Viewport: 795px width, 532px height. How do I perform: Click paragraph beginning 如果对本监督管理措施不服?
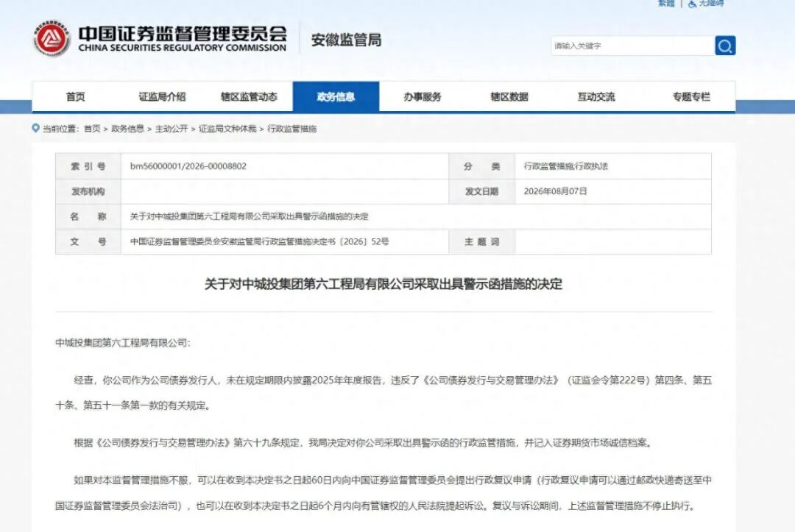384,493
